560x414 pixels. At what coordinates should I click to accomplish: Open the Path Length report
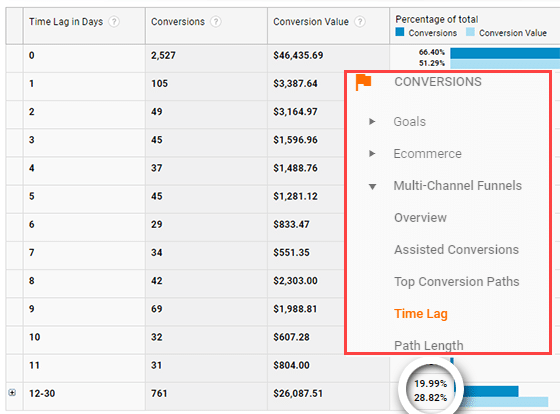click(x=429, y=345)
